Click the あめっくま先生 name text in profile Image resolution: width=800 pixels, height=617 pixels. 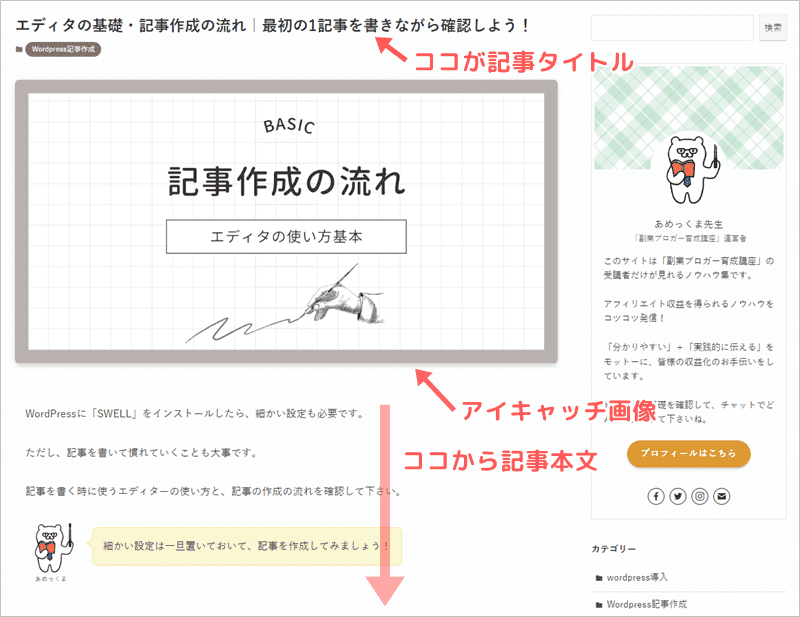[689, 226]
